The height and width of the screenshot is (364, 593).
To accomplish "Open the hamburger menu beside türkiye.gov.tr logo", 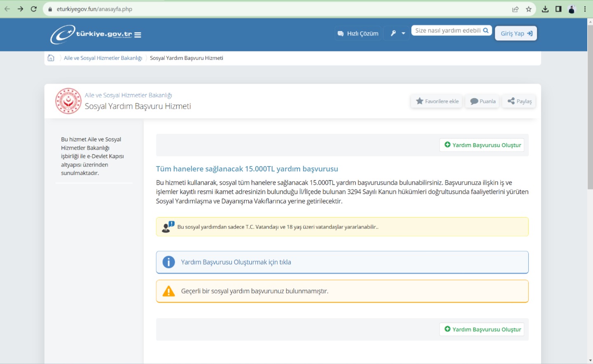I will pyautogui.click(x=138, y=35).
